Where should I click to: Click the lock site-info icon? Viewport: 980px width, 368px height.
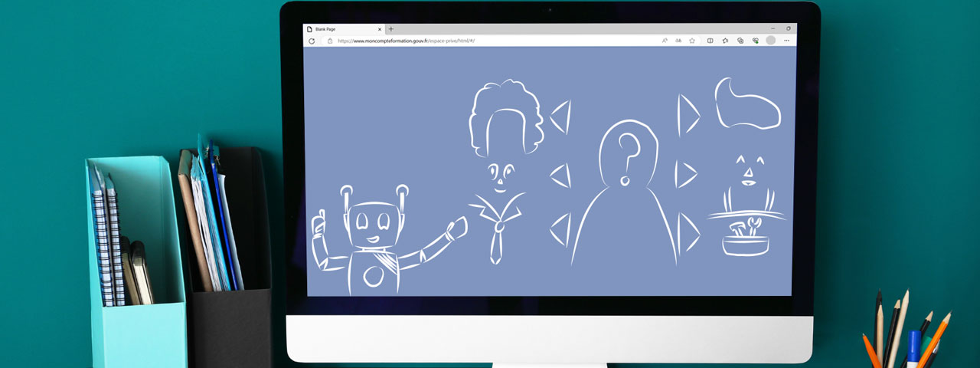tap(330, 41)
